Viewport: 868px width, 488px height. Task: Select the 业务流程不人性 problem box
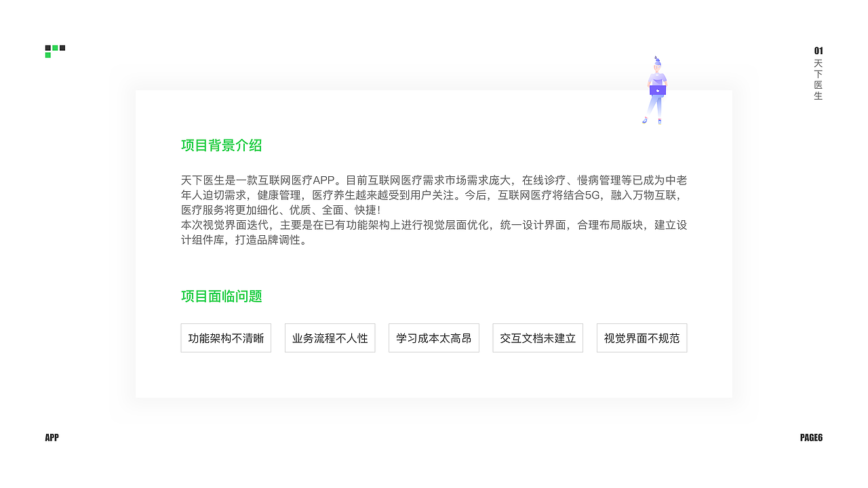[330, 338]
